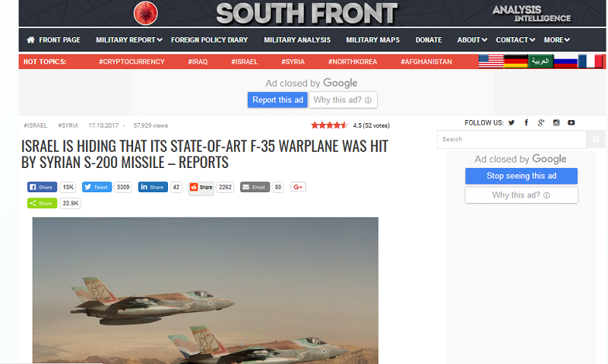Open South Front Facebook page icon
Image resolution: width=608 pixels, height=364 pixels.
pos(526,123)
